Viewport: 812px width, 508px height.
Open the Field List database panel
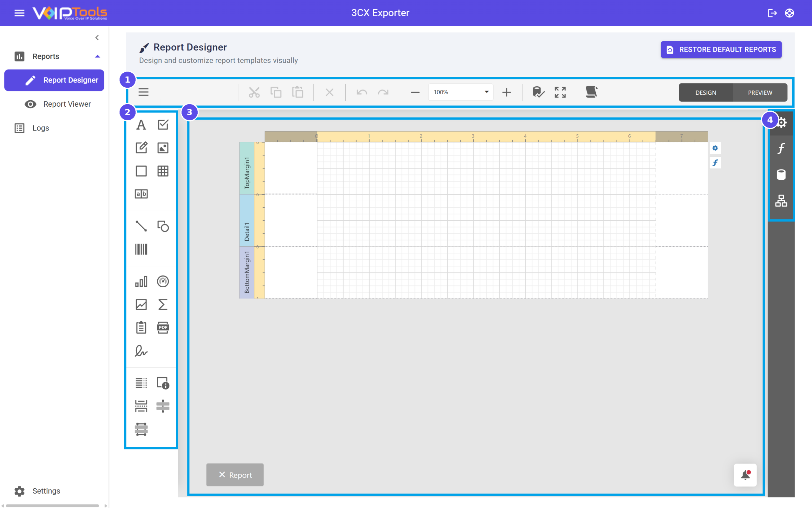click(781, 174)
